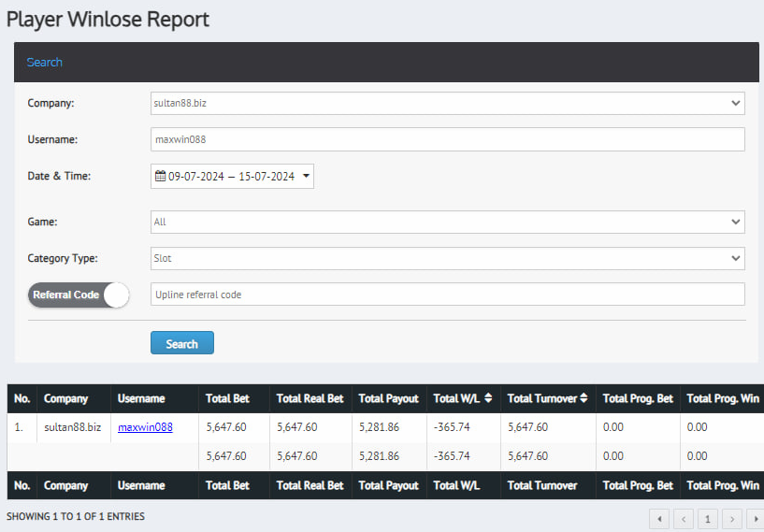Click the Total Turnover footer column header
764x532 pixels.
click(x=541, y=485)
